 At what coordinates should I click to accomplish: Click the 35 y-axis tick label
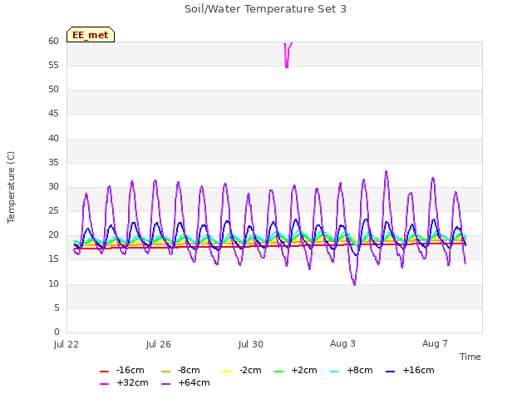[x=53, y=163]
